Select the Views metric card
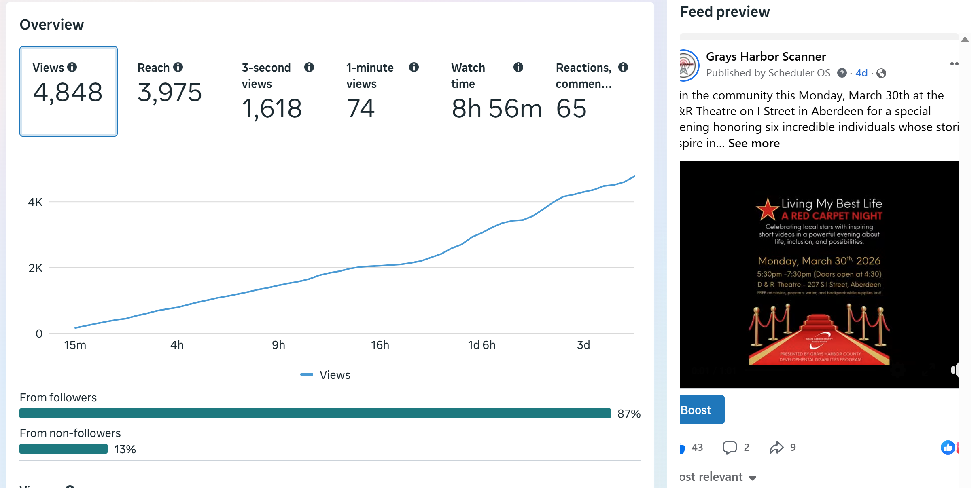The height and width of the screenshot is (488, 980). click(x=68, y=91)
